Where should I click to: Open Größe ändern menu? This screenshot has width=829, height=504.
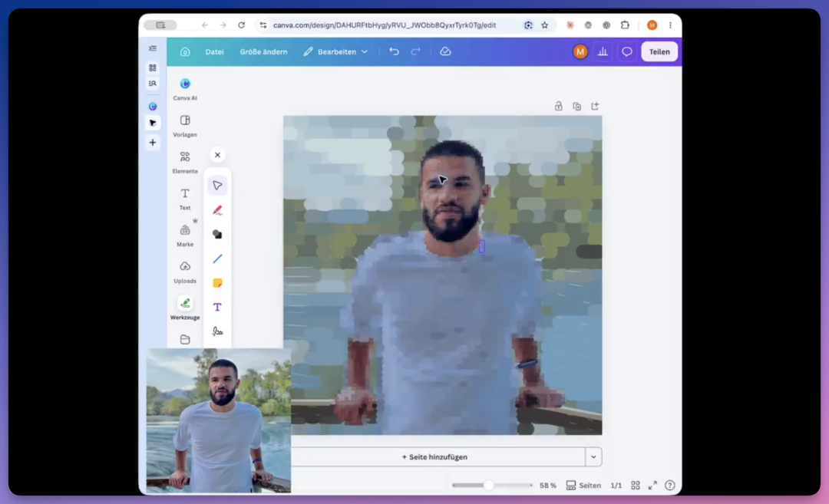pos(263,51)
